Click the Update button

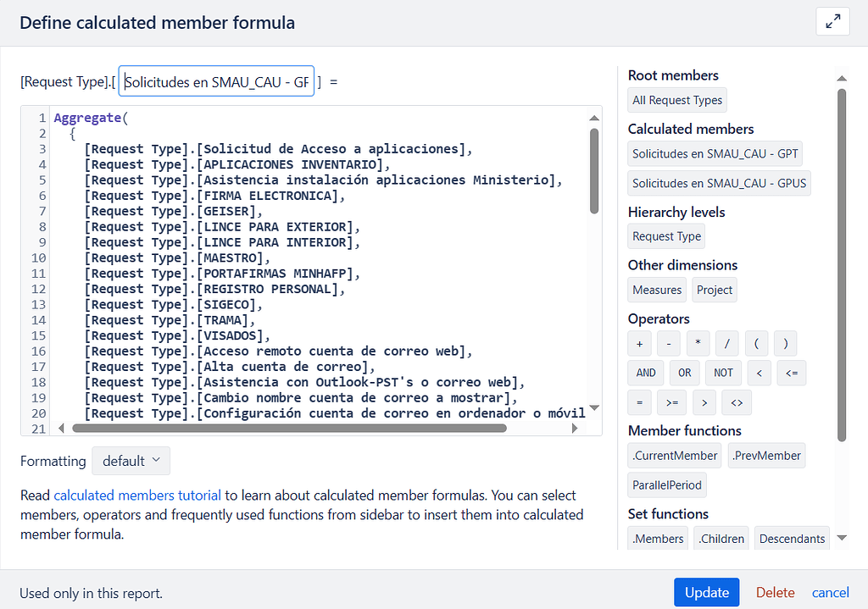point(706,591)
